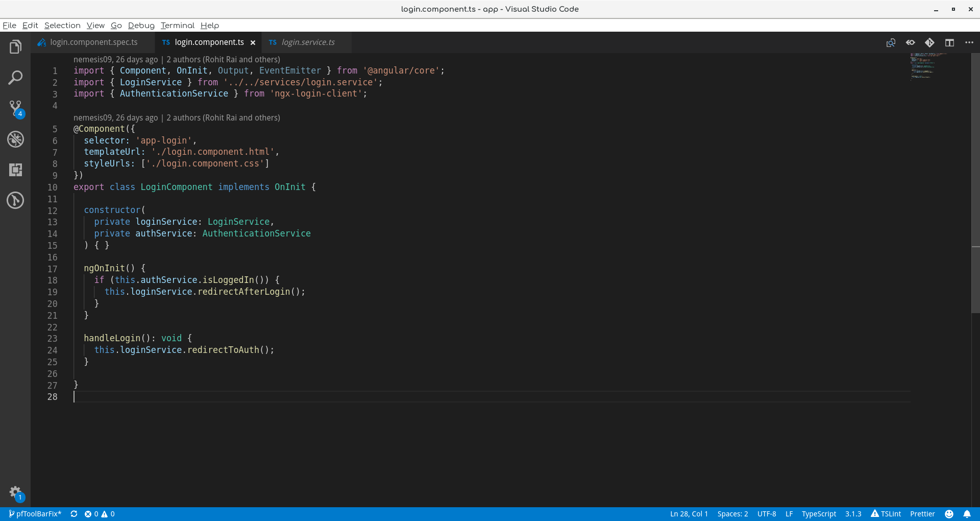
Task: Click line number 17 in the gutter
Action: click(x=53, y=269)
